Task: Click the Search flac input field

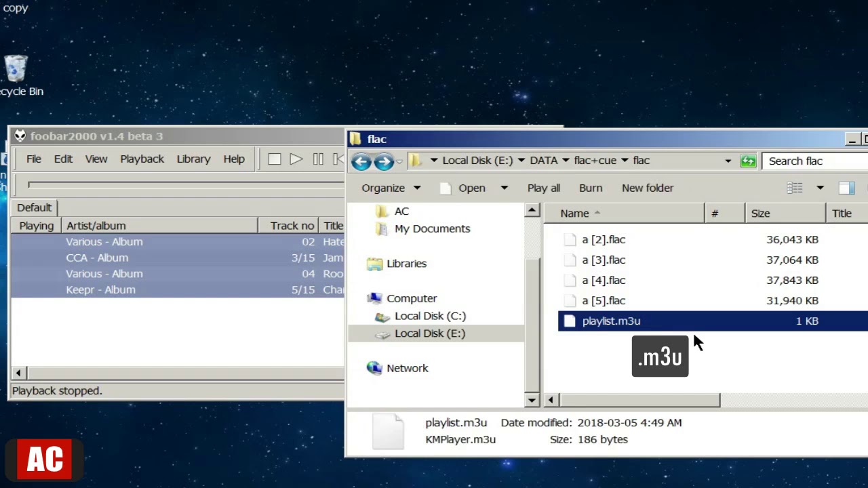Action: click(816, 161)
